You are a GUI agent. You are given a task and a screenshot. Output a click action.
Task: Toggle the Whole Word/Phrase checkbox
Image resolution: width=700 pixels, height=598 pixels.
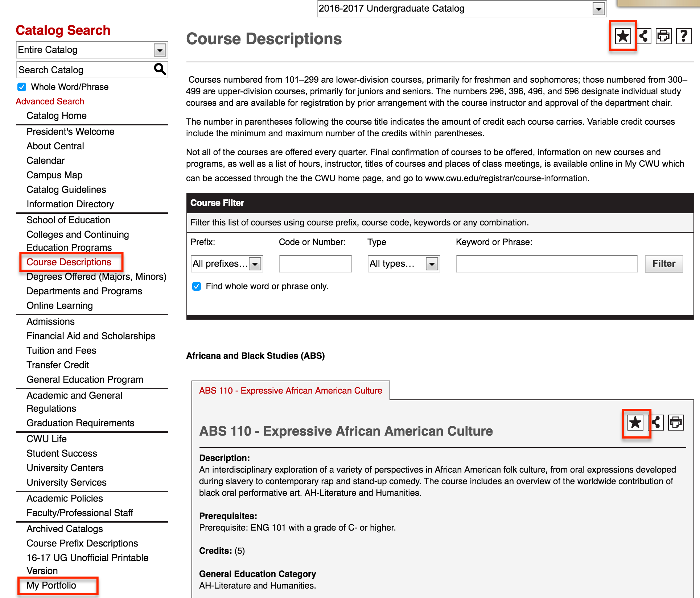pos(22,87)
